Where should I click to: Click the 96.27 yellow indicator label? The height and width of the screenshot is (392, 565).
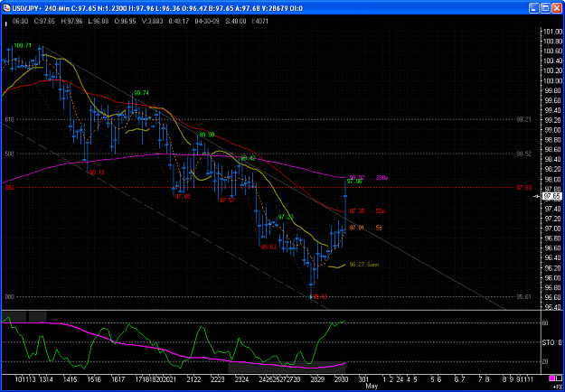tap(364, 265)
